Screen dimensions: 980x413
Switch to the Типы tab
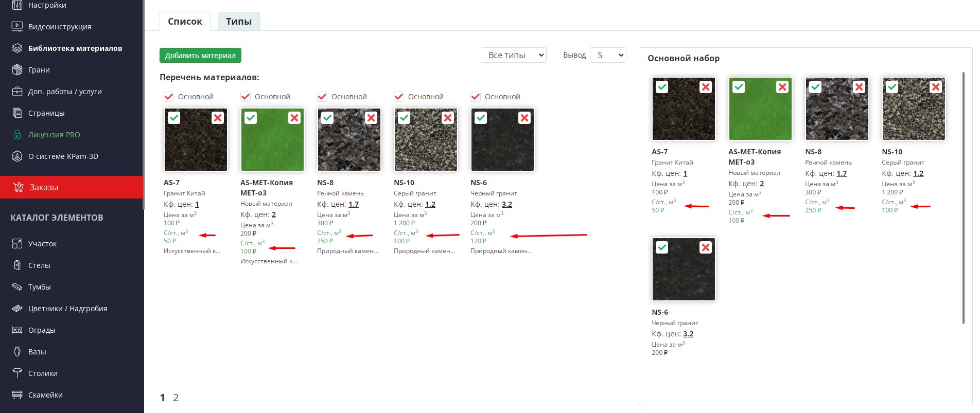point(239,22)
